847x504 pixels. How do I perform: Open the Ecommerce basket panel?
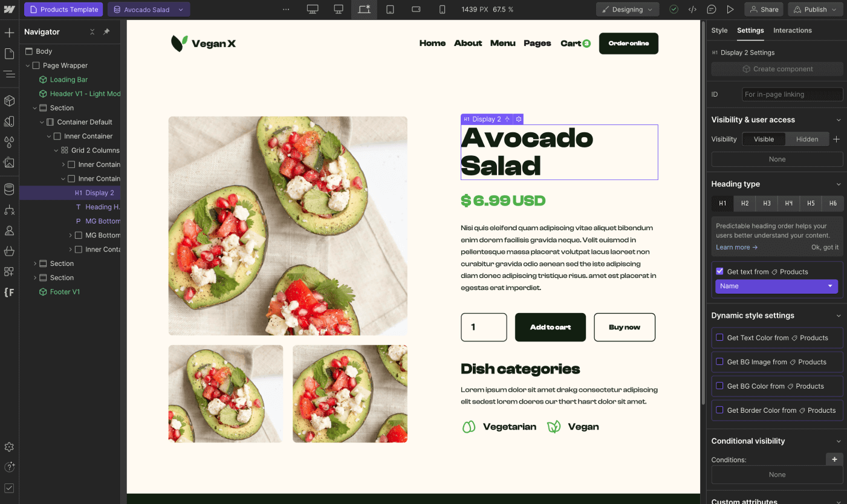(9, 251)
